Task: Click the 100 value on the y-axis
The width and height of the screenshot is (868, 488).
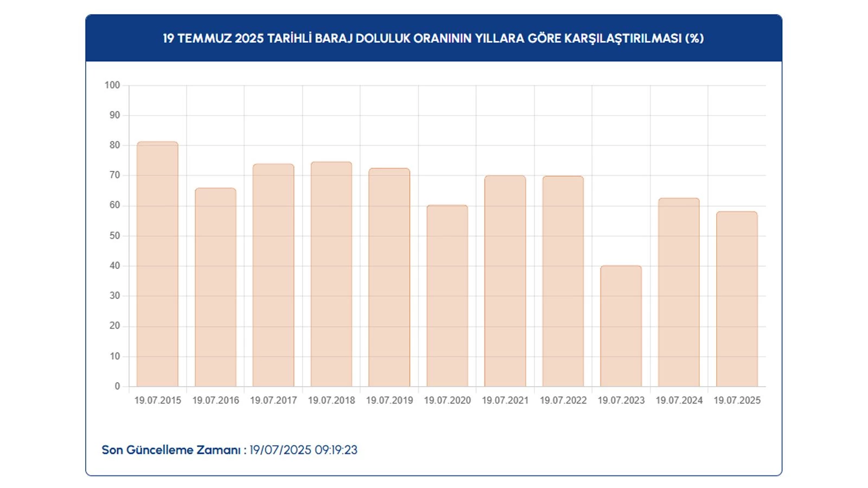Action: [x=112, y=85]
